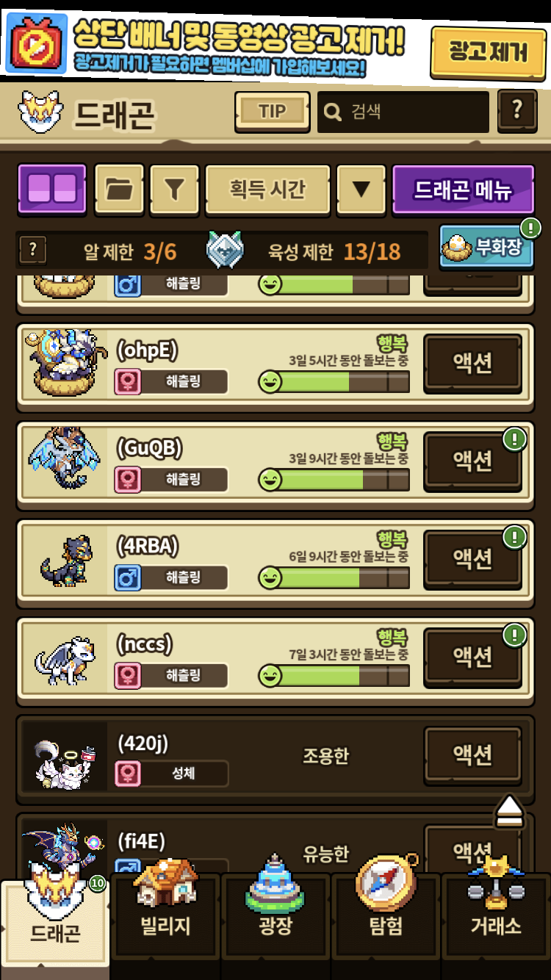Open the 부화장 hatchery nest icon
This screenshot has width=551, height=980.
486,246
